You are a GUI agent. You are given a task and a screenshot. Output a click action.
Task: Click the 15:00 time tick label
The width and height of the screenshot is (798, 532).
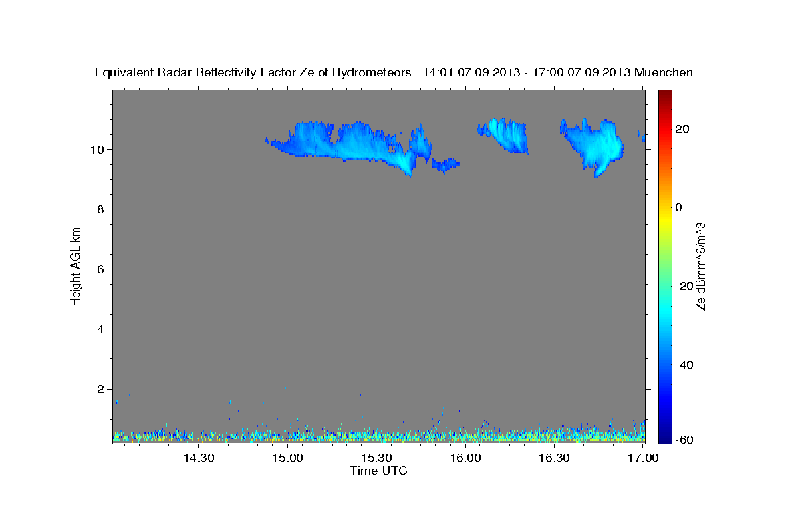tap(287, 458)
